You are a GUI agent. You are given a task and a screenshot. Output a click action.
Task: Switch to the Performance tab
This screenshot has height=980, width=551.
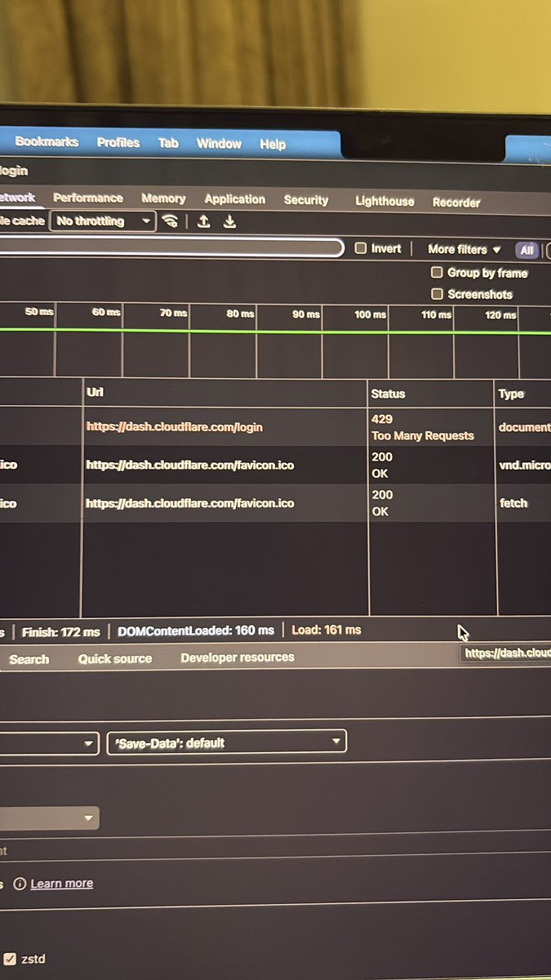(x=88, y=198)
